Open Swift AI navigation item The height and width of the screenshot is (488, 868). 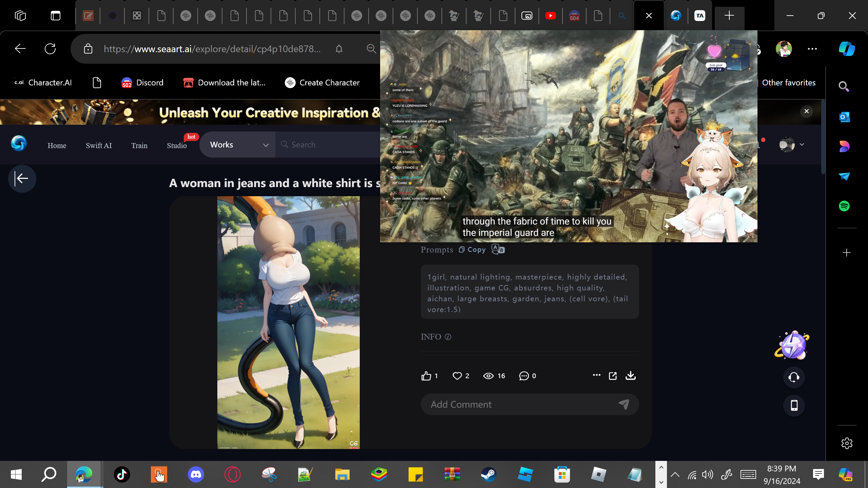(99, 145)
